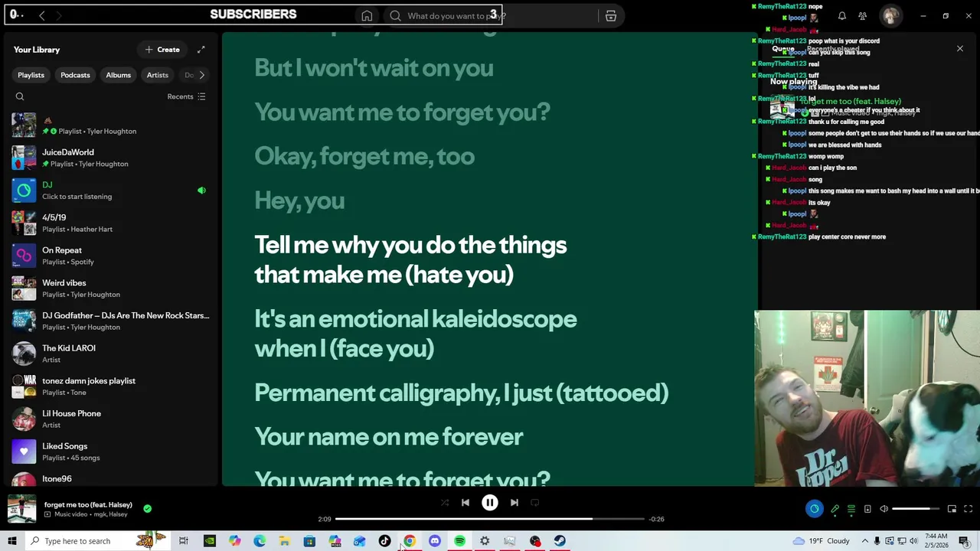This screenshot has height=551, width=980.
Task: Open Google Chrome from the taskbar
Action: click(x=410, y=541)
